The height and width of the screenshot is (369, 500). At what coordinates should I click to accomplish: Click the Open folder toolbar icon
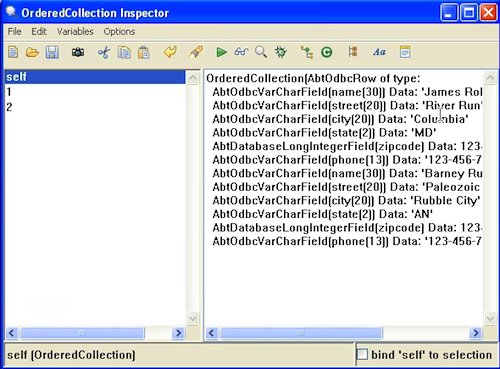pyautogui.click(x=32, y=52)
